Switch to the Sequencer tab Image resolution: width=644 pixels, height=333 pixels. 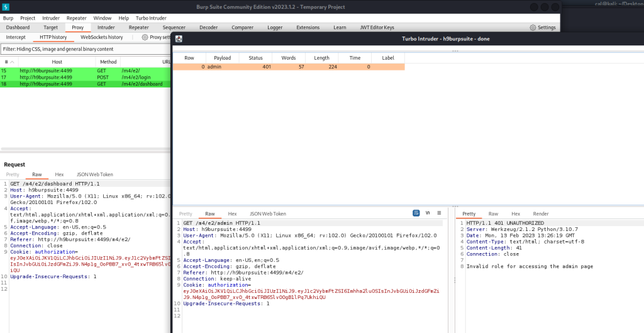pos(174,28)
